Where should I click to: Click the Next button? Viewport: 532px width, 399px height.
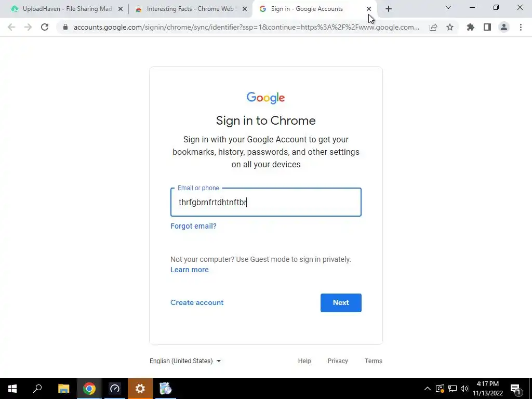click(341, 303)
